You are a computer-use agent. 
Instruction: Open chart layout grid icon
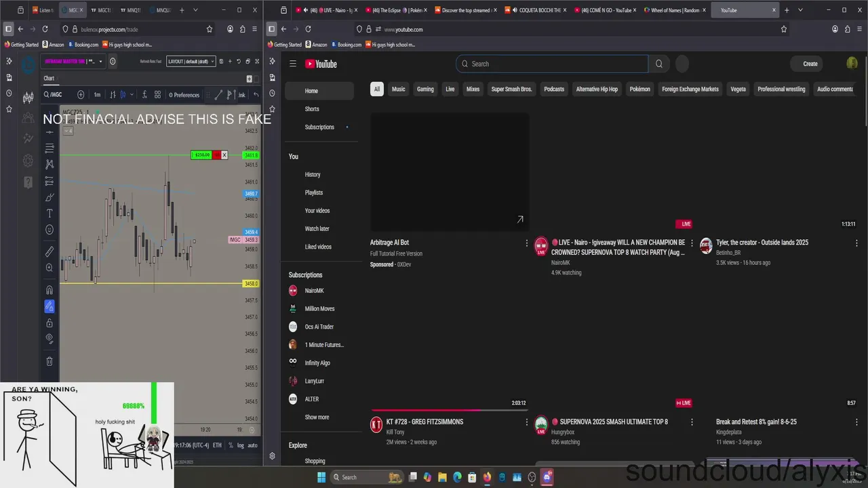157,95
